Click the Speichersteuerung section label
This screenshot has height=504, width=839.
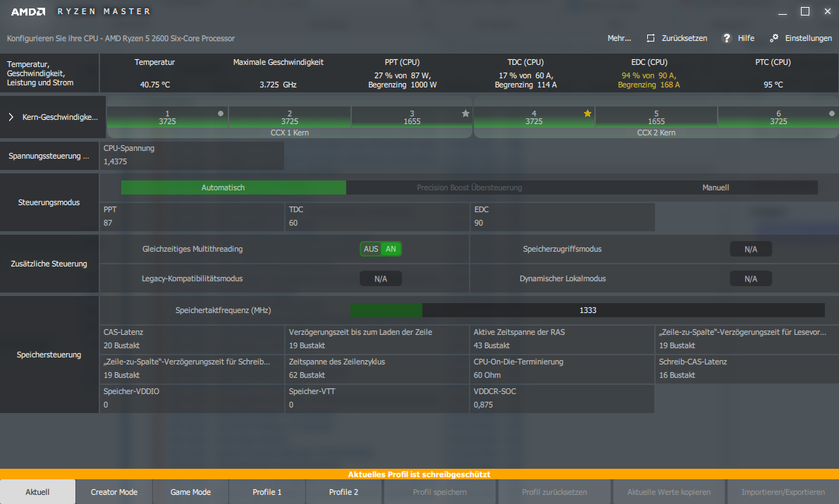tap(49, 355)
